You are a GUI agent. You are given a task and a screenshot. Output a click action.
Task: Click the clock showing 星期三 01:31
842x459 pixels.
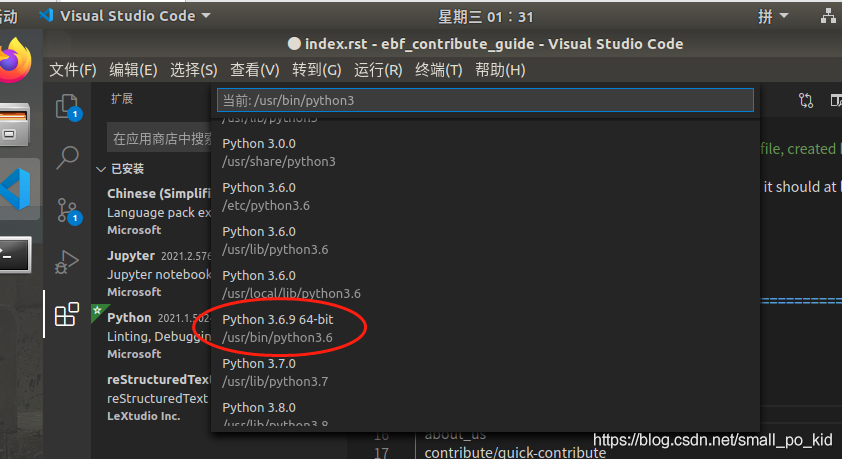pos(485,17)
